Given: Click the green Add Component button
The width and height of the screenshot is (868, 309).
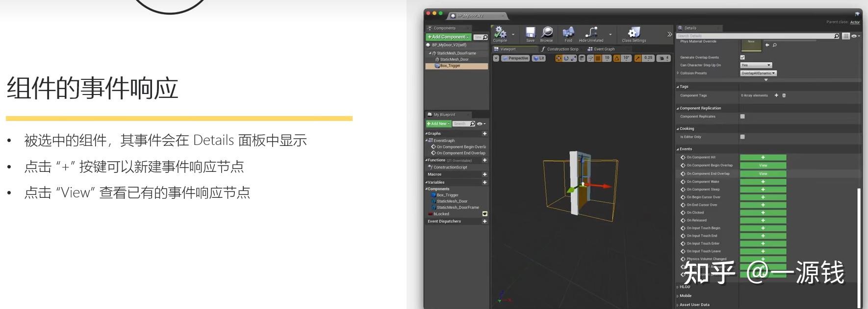Looking at the screenshot, I should (449, 37).
